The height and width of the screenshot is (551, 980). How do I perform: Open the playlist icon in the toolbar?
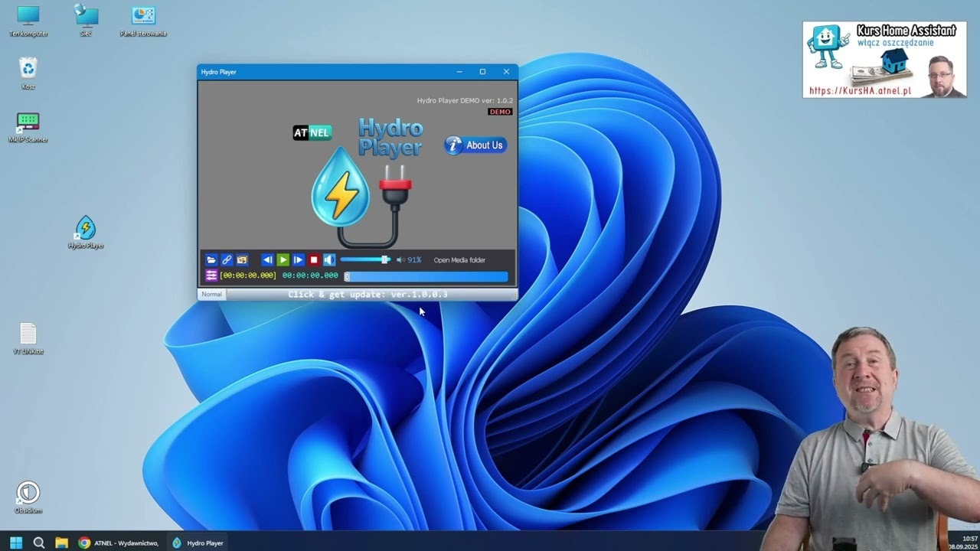(242, 260)
